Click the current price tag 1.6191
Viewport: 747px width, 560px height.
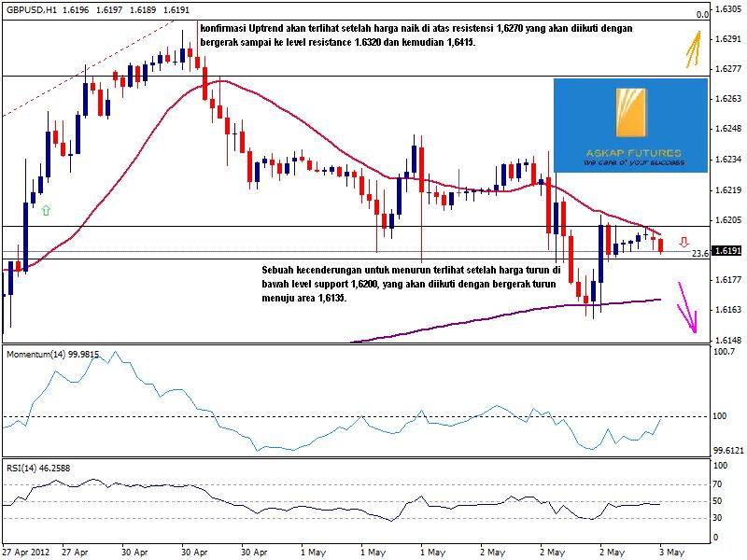click(726, 251)
